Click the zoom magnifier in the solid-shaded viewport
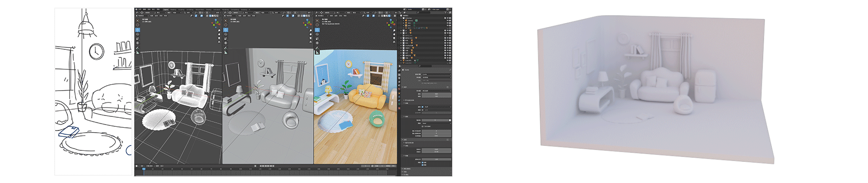868x183 pixels. [x=311, y=30]
